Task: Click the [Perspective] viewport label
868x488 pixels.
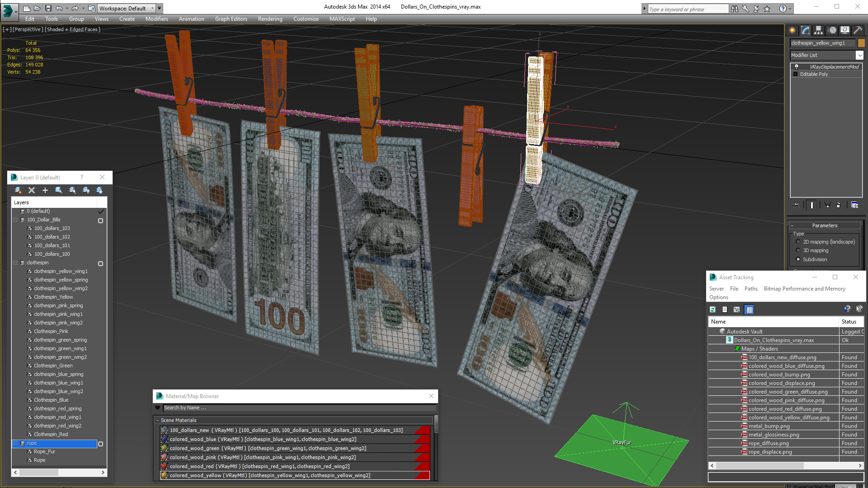Action: click(28, 29)
